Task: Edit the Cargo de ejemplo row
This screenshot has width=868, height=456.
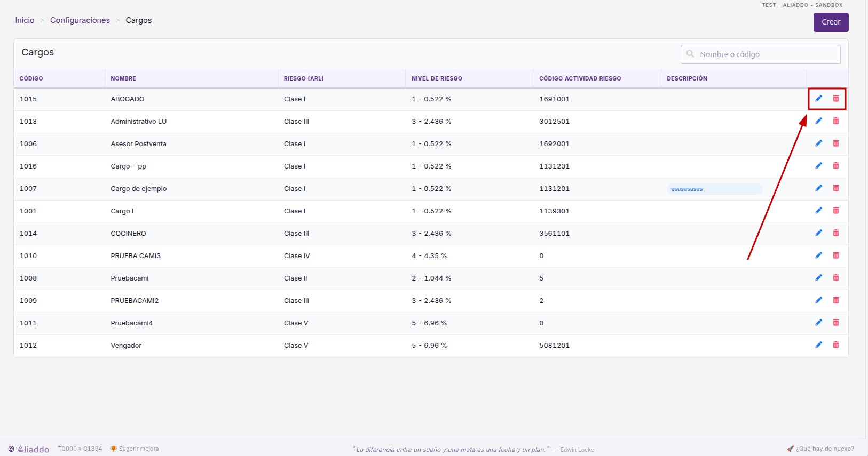Action: (x=818, y=188)
